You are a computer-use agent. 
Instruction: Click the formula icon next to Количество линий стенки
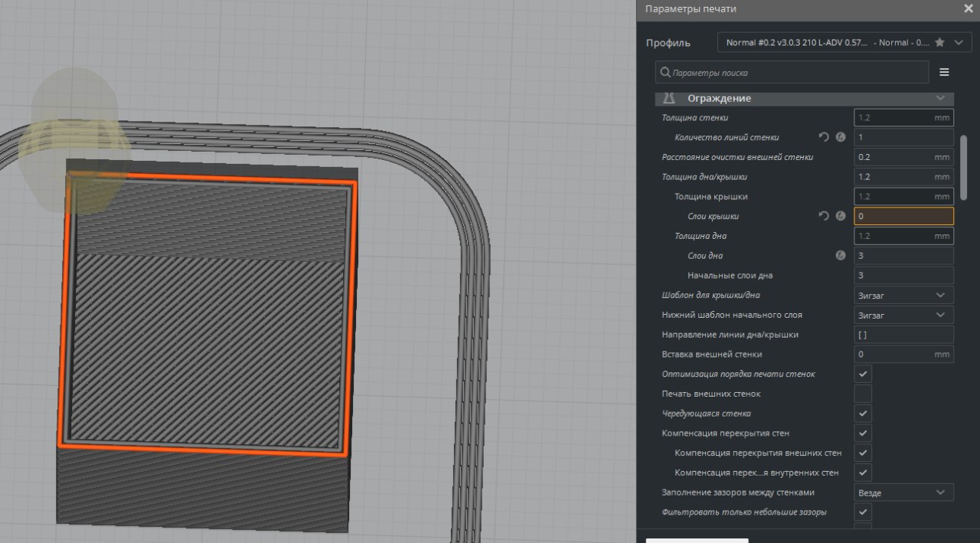pyautogui.click(x=841, y=137)
